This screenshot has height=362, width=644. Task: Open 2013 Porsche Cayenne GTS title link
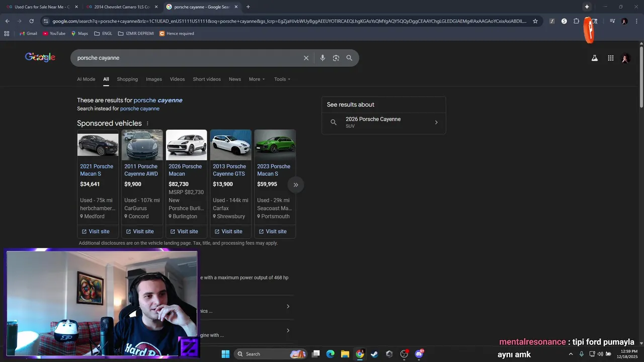point(229,170)
